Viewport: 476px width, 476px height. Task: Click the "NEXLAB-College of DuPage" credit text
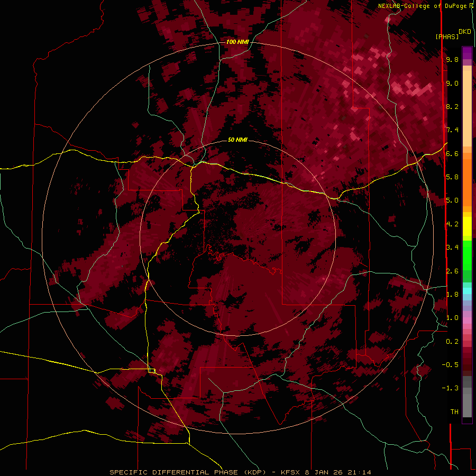[422, 6]
